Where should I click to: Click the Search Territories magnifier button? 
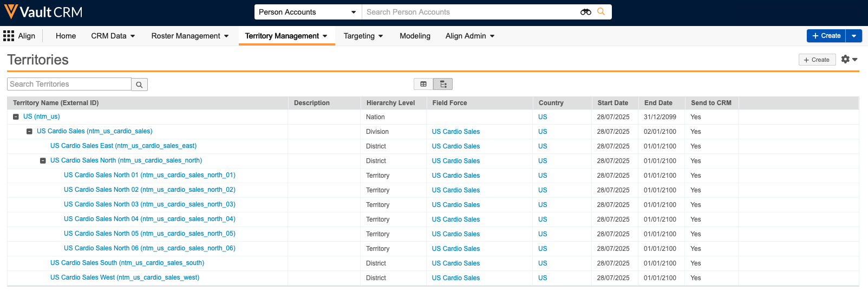[x=139, y=85]
